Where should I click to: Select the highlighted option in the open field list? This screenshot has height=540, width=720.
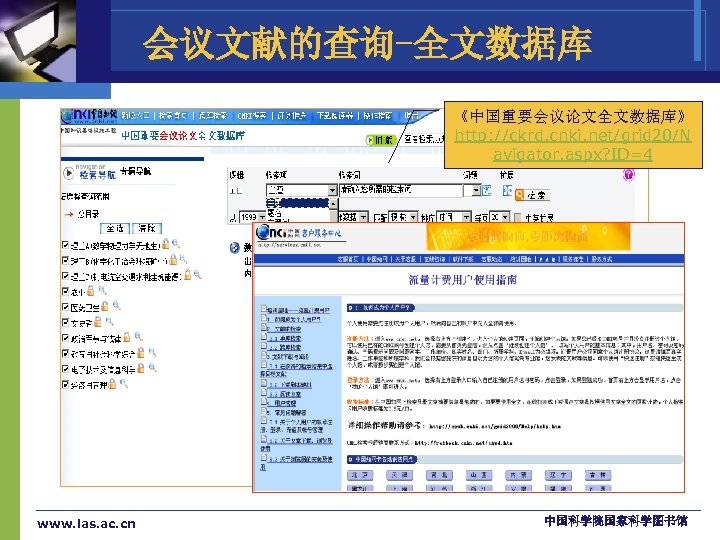click(298, 202)
